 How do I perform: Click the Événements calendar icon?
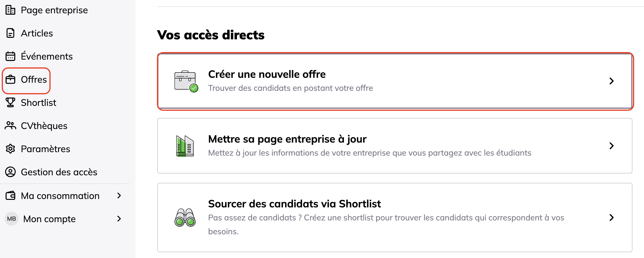(10, 56)
